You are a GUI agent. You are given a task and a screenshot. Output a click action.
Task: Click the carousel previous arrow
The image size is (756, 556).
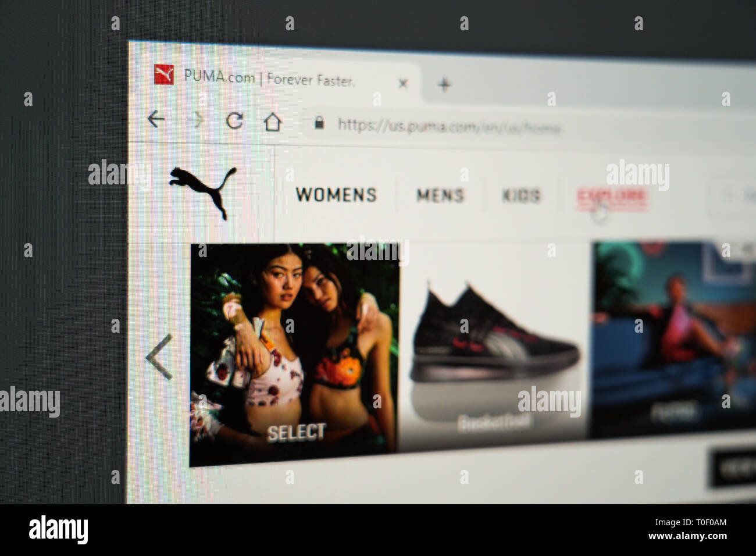[159, 357]
